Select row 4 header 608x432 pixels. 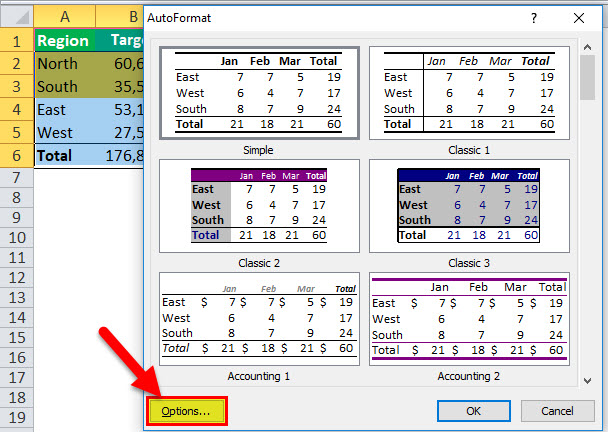click(x=16, y=110)
